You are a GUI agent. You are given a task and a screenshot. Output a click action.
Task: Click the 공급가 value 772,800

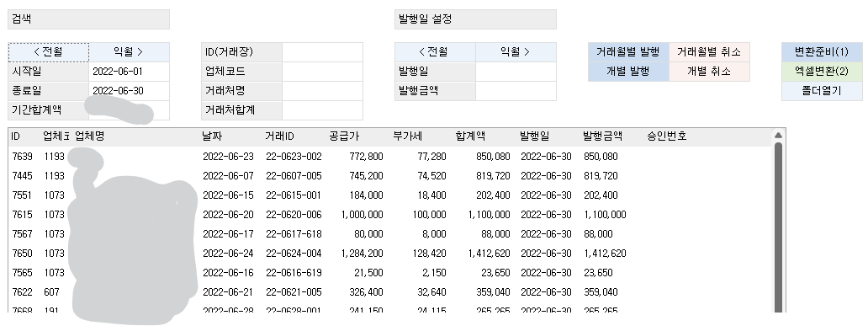[x=366, y=157]
